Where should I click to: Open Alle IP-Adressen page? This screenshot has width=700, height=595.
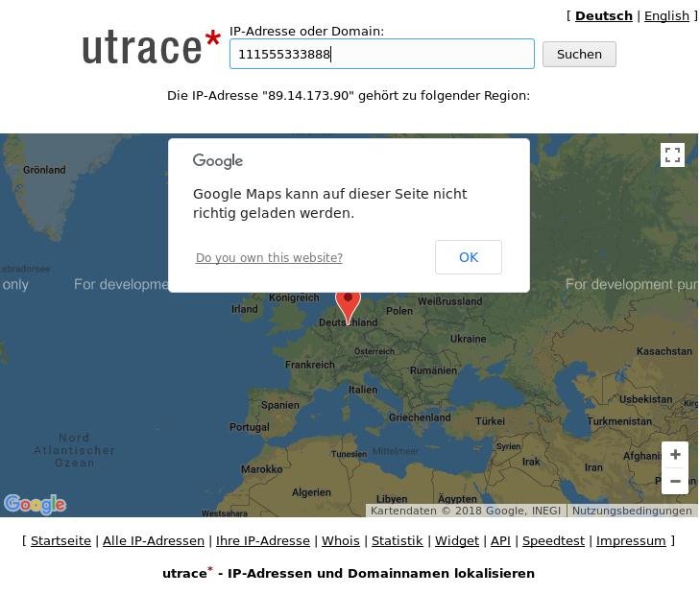pos(154,540)
